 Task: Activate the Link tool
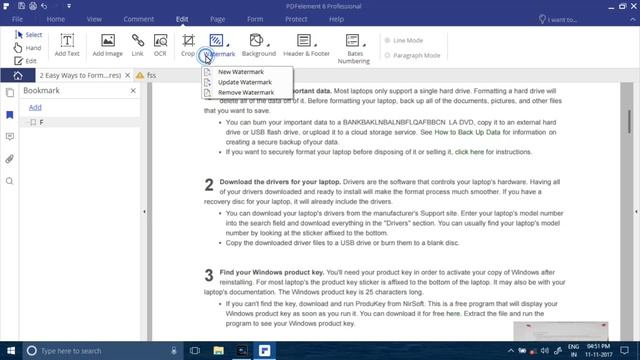coord(138,45)
